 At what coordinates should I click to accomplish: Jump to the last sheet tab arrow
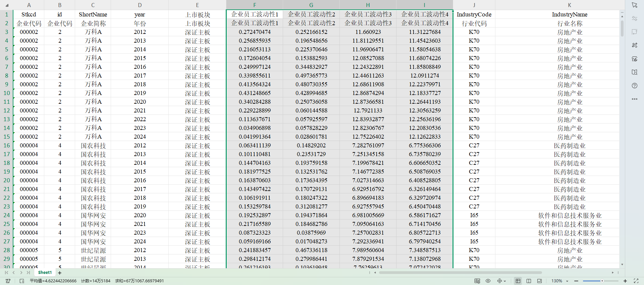click(x=29, y=273)
